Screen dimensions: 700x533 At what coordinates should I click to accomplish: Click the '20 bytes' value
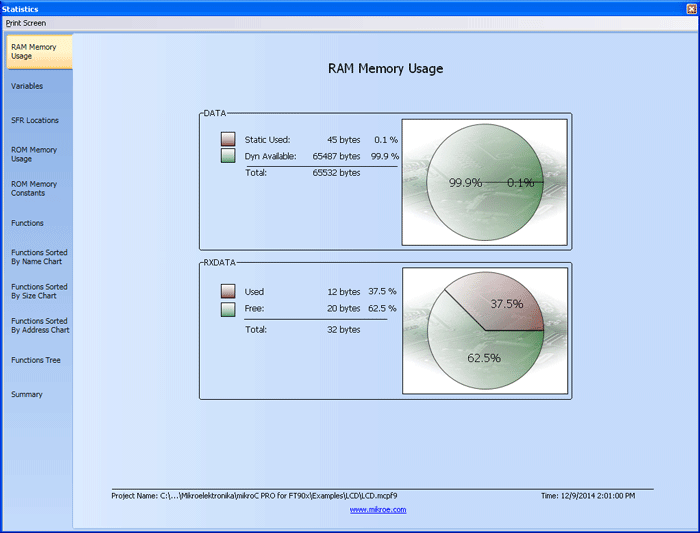click(x=343, y=308)
